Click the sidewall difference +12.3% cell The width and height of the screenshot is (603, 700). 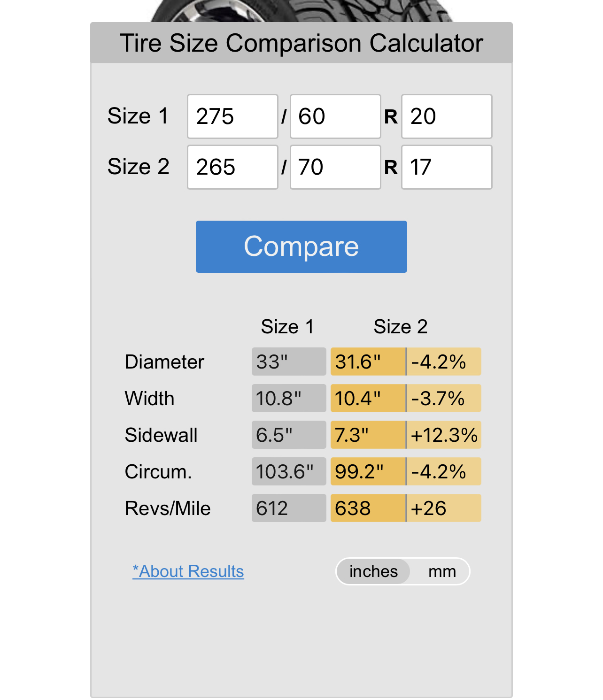(x=444, y=435)
